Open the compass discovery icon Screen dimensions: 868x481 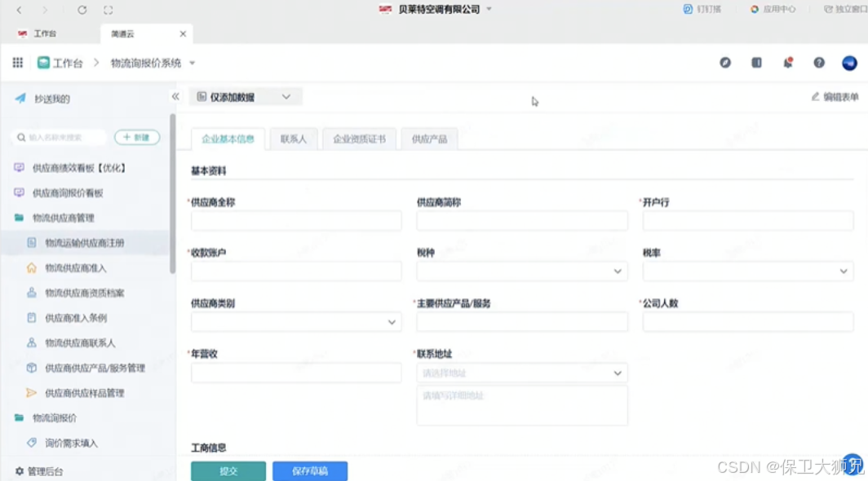pos(725,62)
